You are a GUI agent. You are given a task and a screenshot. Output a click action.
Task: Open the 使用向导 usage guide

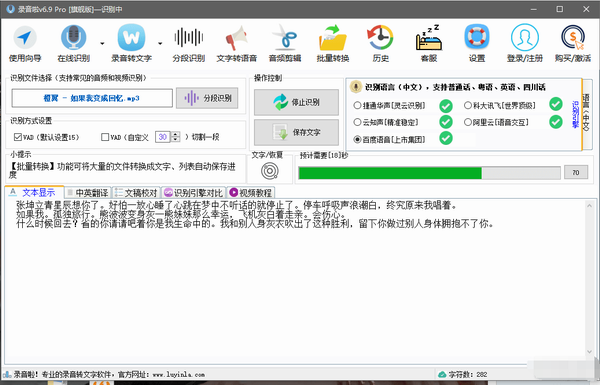[25, 43]
